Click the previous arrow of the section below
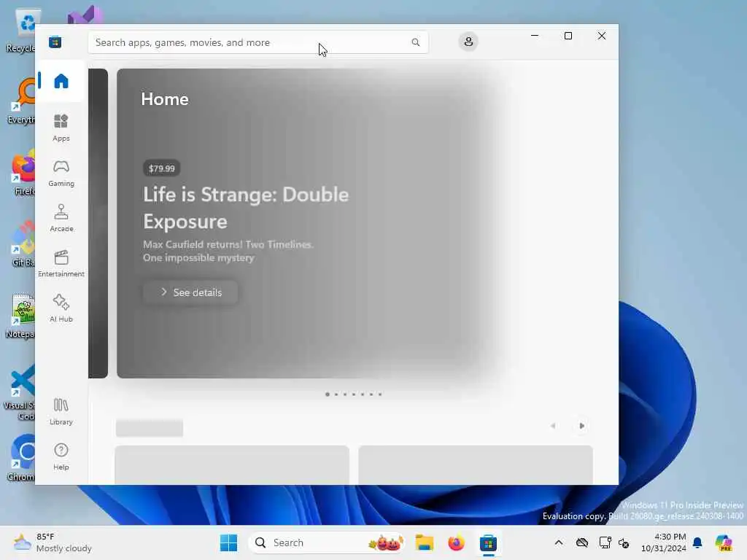 [x=553, y=426]
